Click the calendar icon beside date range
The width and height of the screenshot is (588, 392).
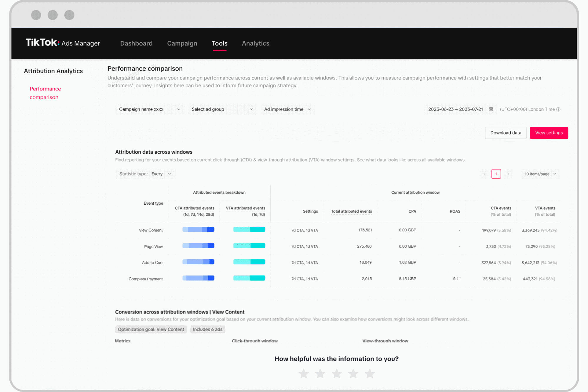(x=491, y=109)
